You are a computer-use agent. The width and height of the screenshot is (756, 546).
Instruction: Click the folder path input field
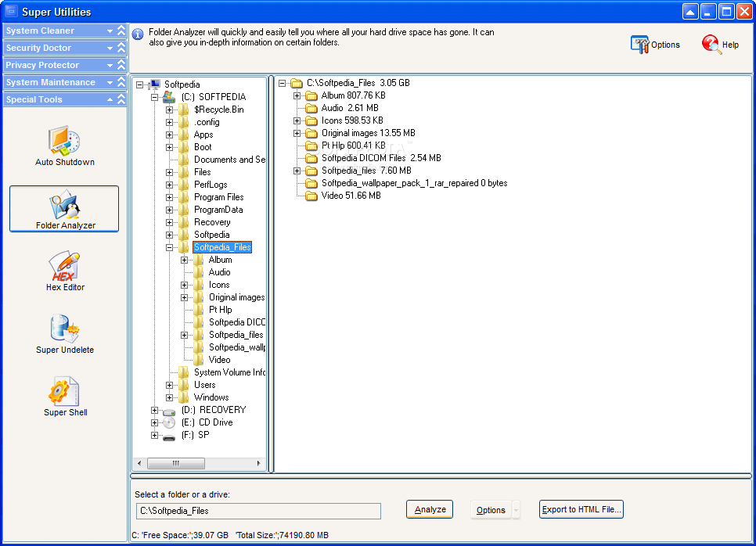click(258, 511)
